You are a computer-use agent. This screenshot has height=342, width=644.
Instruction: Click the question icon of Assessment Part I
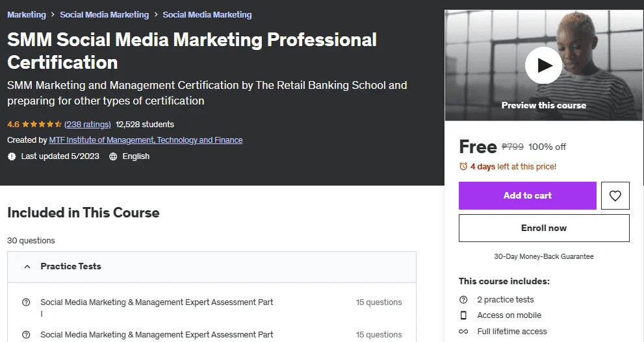pos(26,302)
